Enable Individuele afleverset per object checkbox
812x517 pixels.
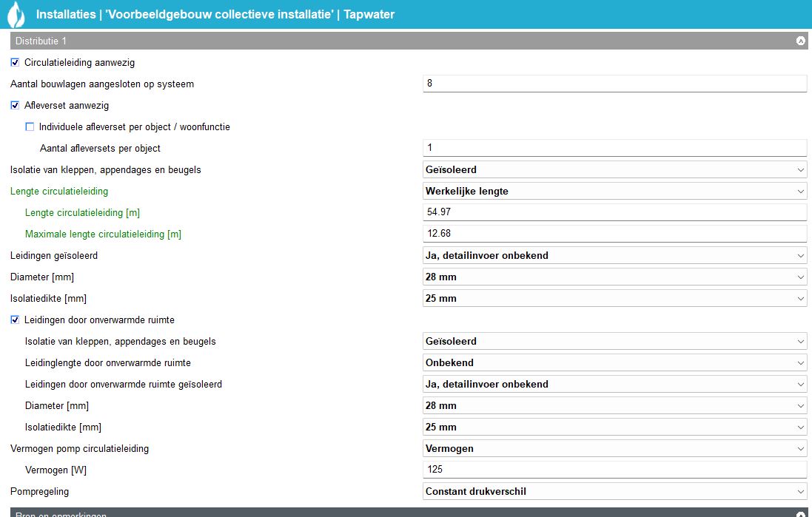pos(30,127)
